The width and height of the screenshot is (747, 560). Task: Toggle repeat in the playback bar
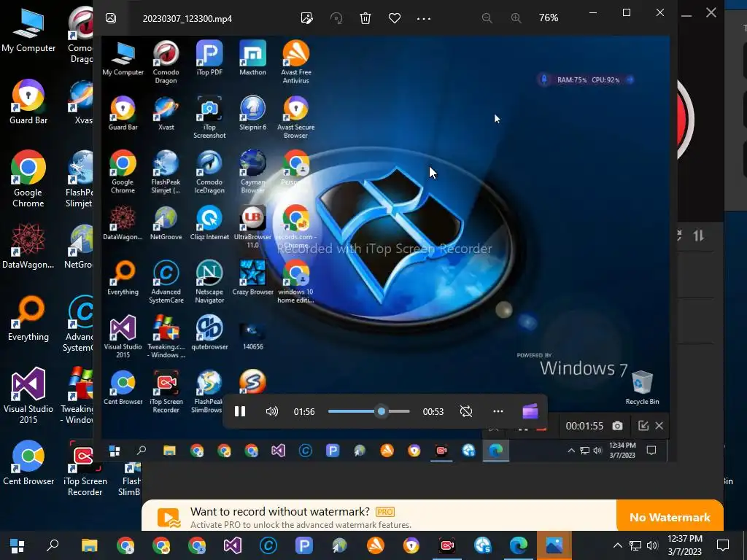point(466,411)
